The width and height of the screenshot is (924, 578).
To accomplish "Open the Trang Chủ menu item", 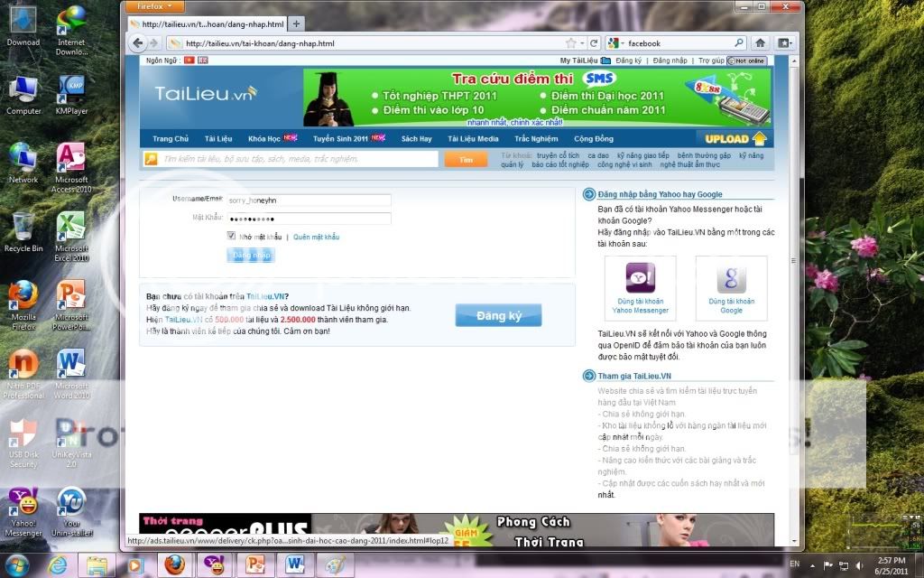I will pos(171,138).
